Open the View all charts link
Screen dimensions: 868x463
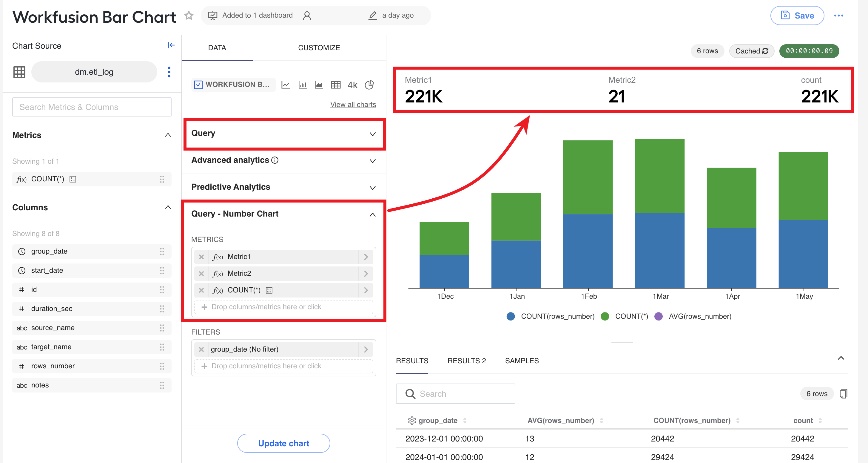(x=353, y=105)
